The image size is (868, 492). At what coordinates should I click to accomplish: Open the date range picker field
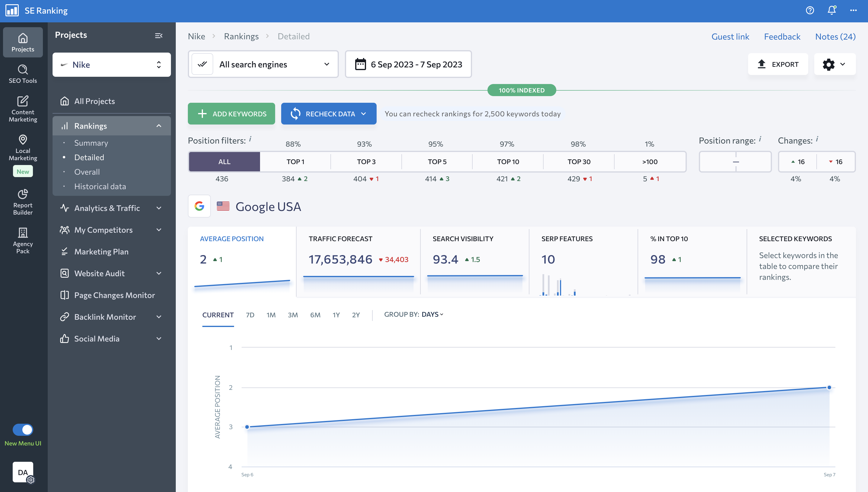click(408, 64)
